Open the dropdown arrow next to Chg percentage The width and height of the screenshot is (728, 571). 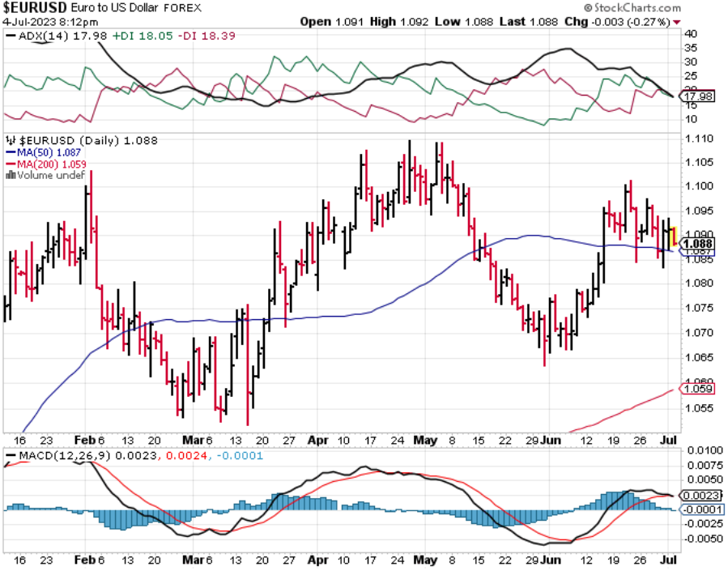(678, 22)
